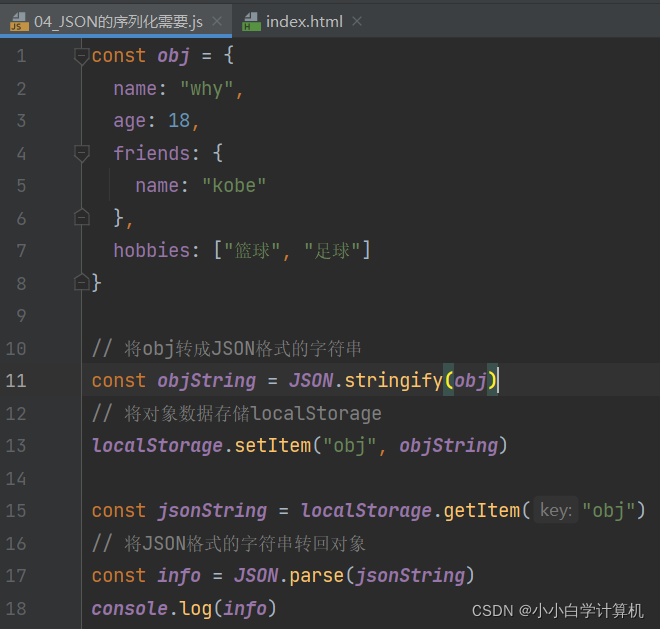Click the fold end marker on line 6

coord(81,217)
